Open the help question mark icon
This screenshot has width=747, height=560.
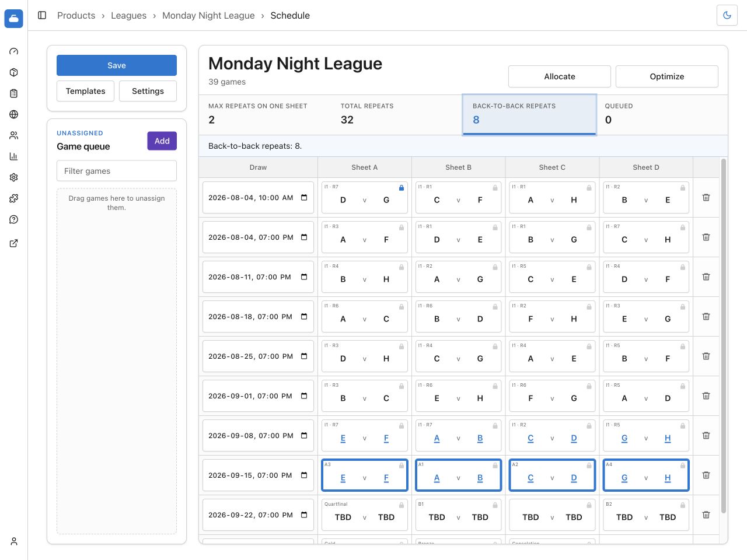[14, 219]
